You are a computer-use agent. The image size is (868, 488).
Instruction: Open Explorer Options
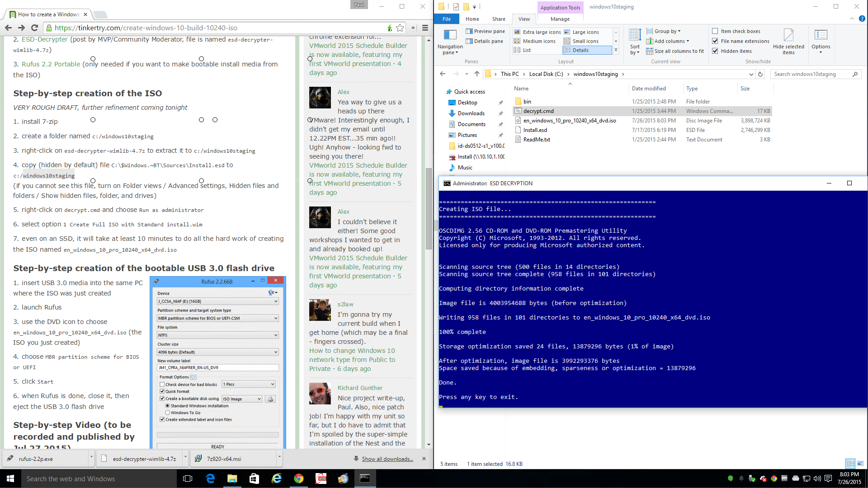(x=821, y=42)
